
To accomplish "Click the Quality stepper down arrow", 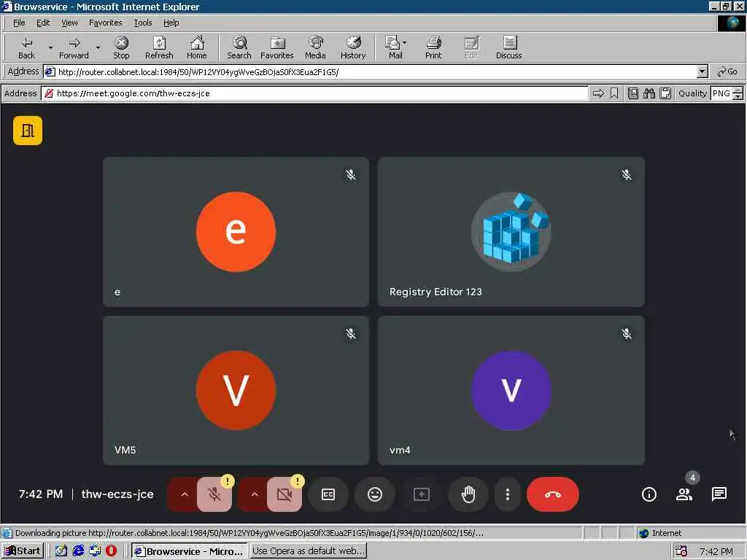I will [738, 97].
